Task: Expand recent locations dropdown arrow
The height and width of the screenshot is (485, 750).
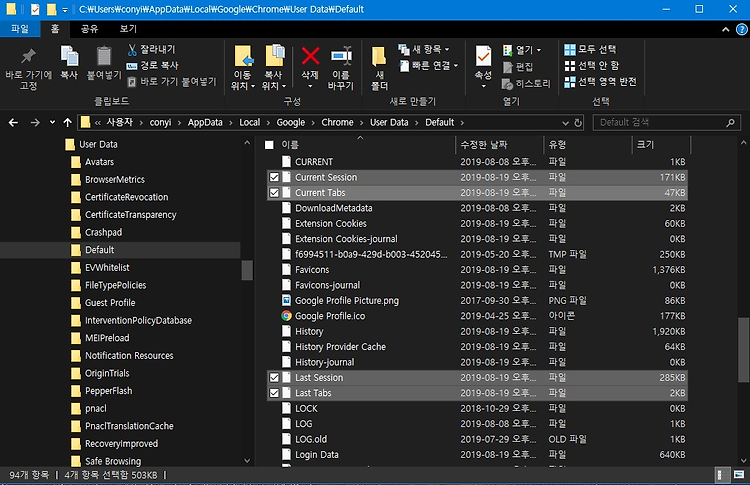Action: [52, 122]
